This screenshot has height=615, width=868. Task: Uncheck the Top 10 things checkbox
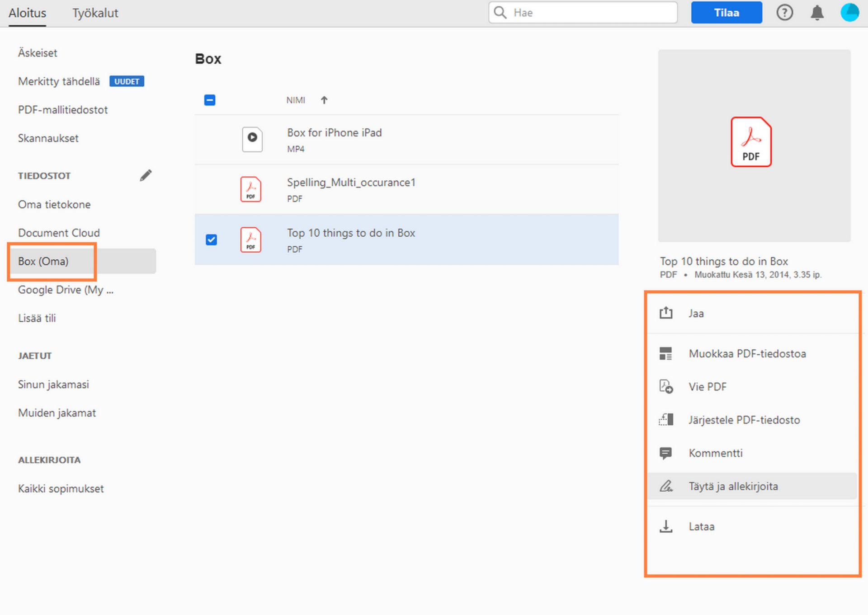coord(211,239)
